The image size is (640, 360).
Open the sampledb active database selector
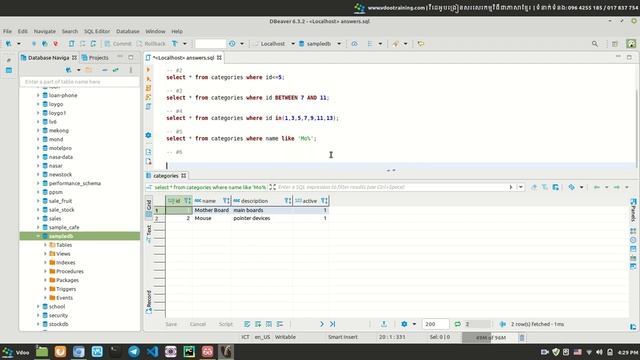coord(320,44)
